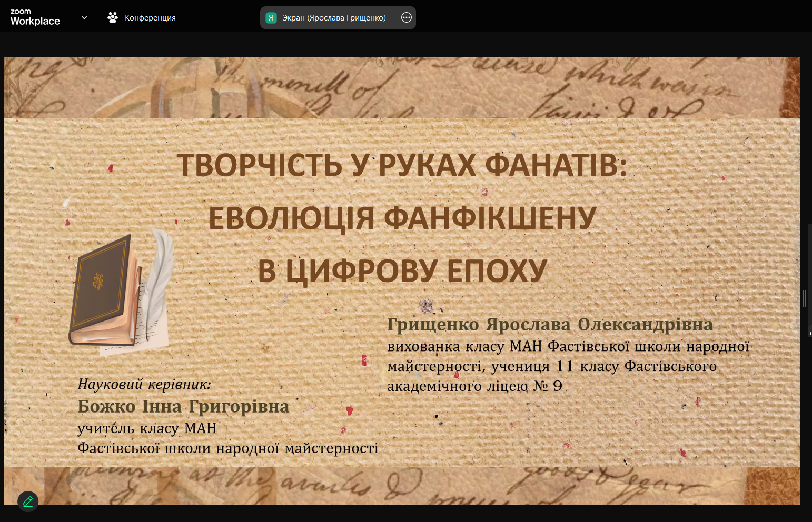Click the slide title ТВОРЧІСТЬ У РУКАХ ФАНАТІВ
The height and width of the screenshot is (522, 812).
point(402,165)
